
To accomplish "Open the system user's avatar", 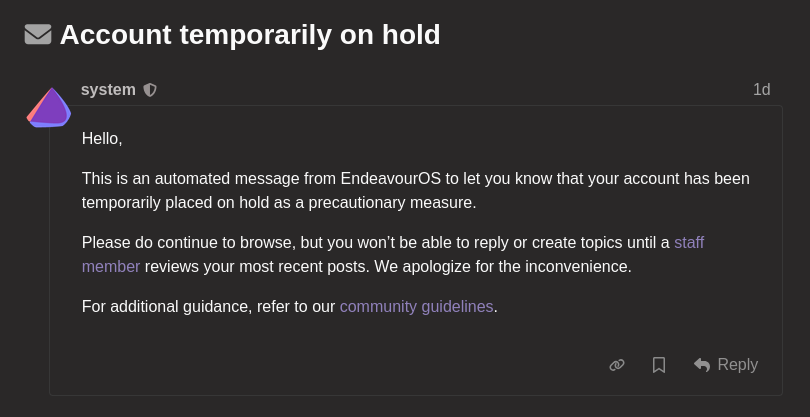I will click(x=49, y=107).
